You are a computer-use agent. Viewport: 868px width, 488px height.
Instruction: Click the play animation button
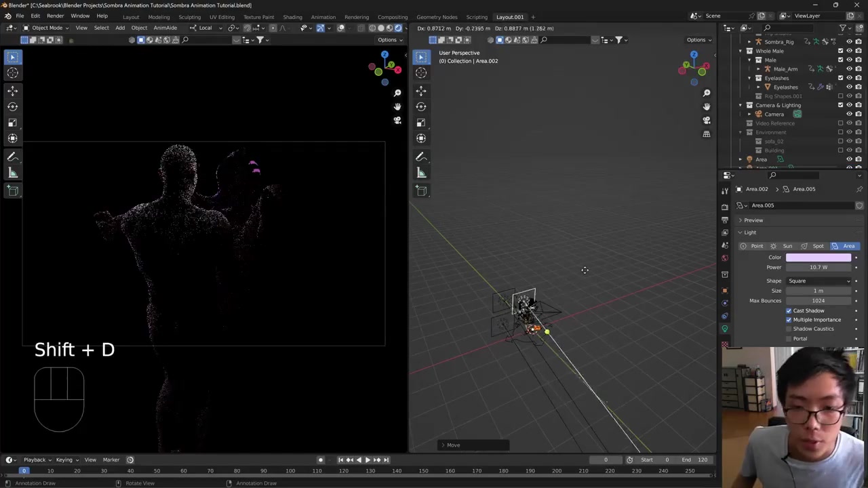(x=368, y=460)
